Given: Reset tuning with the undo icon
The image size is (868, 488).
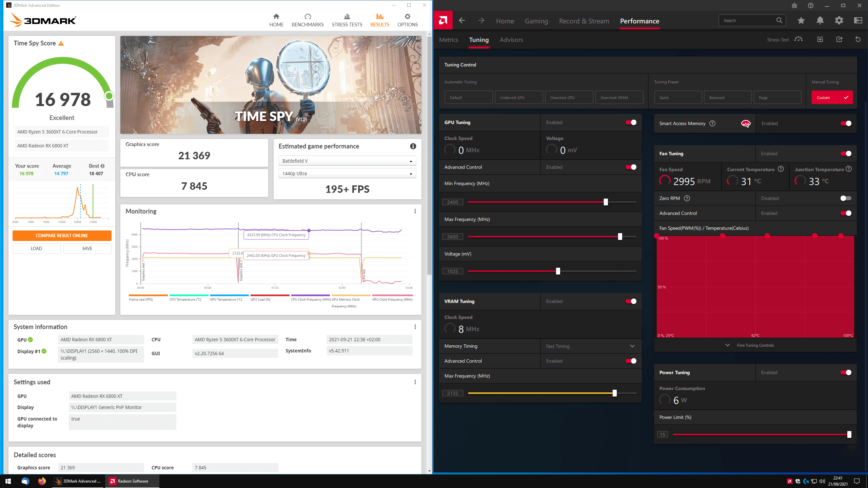Looking at the screenshot, I should (x=858, y=40).
